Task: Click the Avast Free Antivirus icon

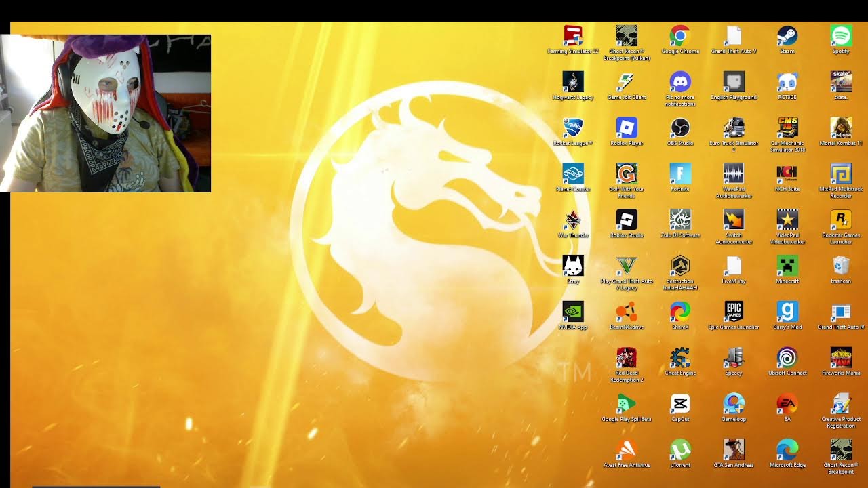Action: [627, 450]
